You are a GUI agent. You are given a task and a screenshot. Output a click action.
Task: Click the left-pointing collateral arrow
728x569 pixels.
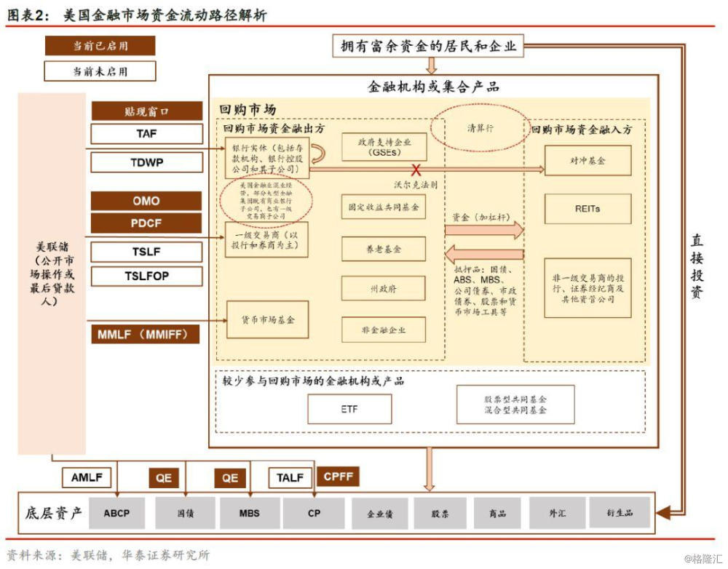[484, 255]
